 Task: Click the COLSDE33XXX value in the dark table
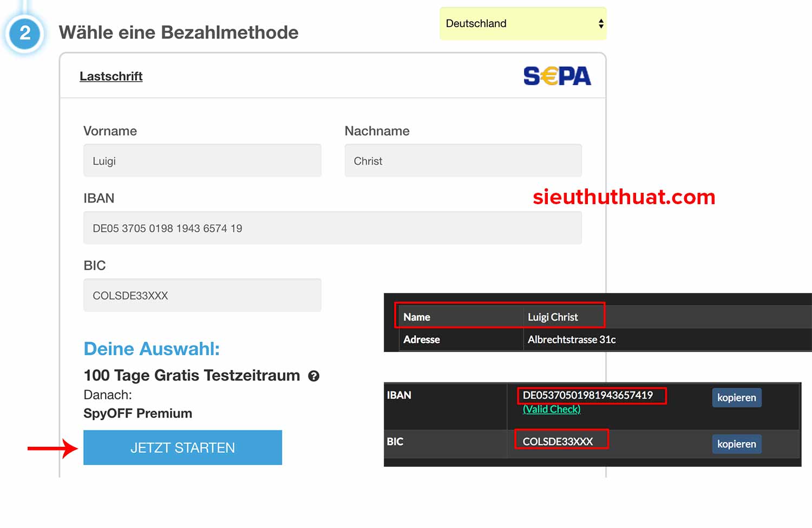click(x=558, y=441)
